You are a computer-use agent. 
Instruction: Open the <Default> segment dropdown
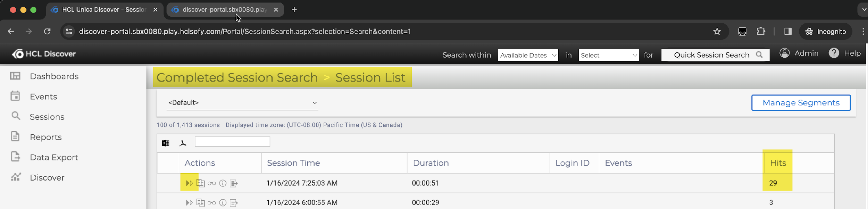tap(242, 103)
